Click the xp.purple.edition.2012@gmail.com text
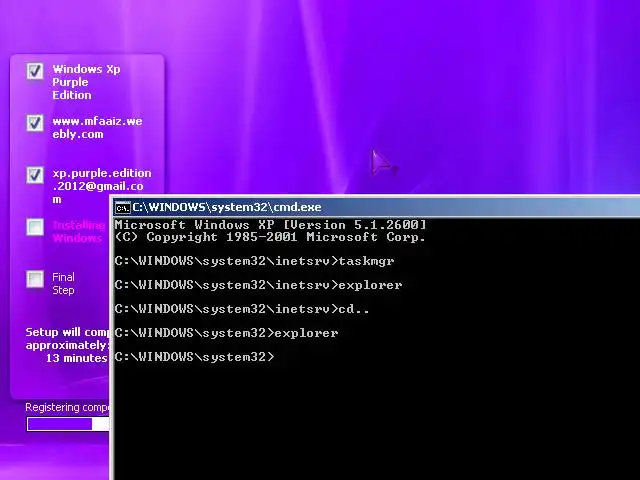The image size is (640, 480). point(102,186)
